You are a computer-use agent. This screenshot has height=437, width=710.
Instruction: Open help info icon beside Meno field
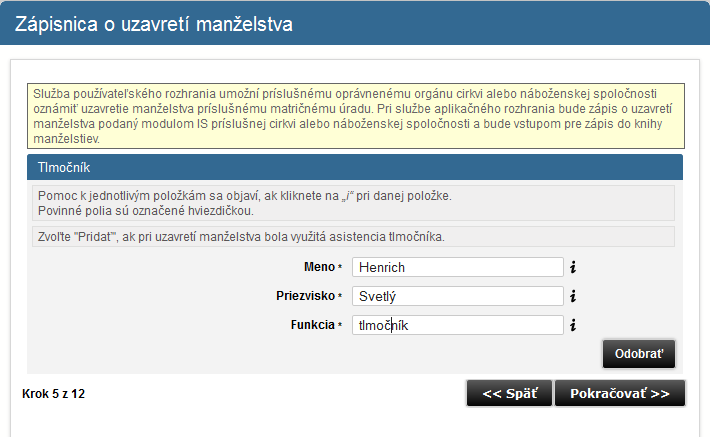click(573, 267)
